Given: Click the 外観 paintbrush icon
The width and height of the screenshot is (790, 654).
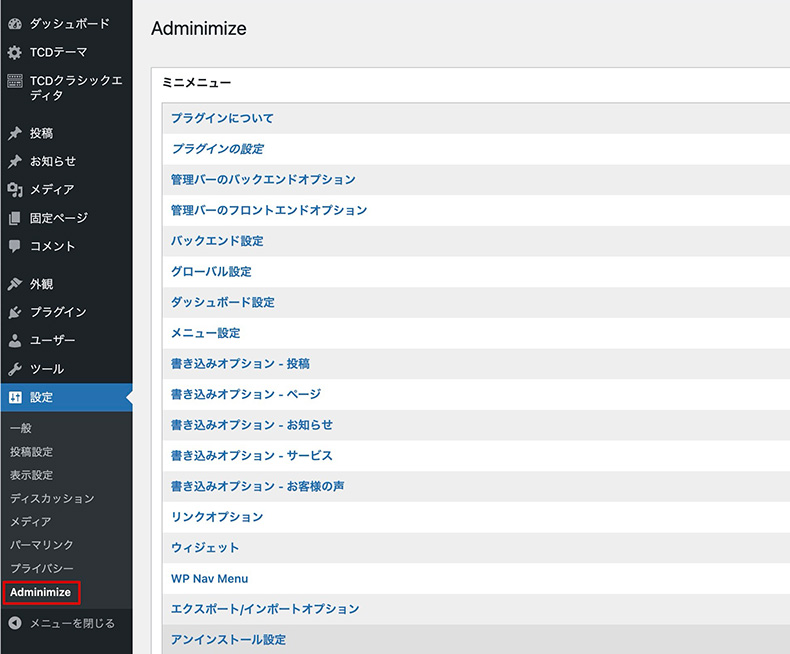Looking at the screenshot, I should 14,284.
